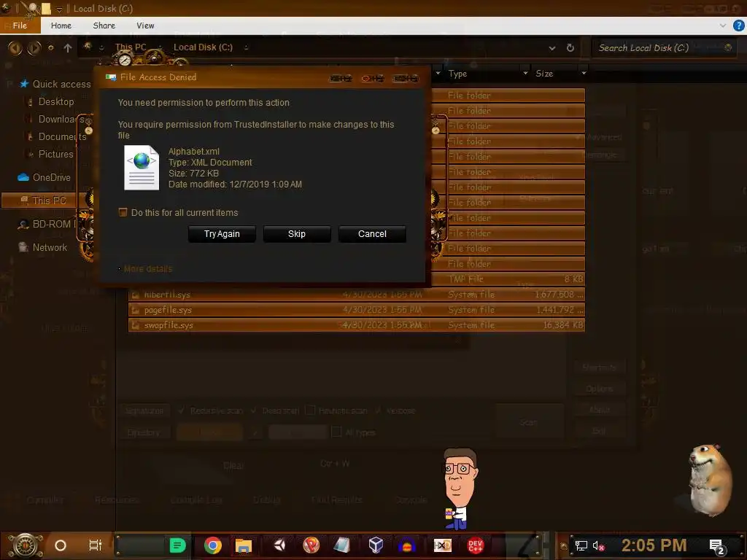Cancel the File Access Denied dialog

coord(372,234)
